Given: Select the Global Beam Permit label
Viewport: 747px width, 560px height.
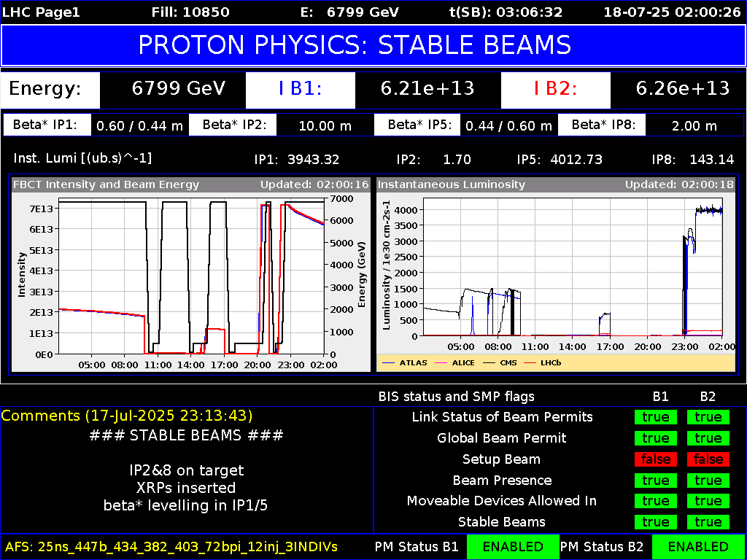Looking at the screenshot, I should click(x=502, y=438).
